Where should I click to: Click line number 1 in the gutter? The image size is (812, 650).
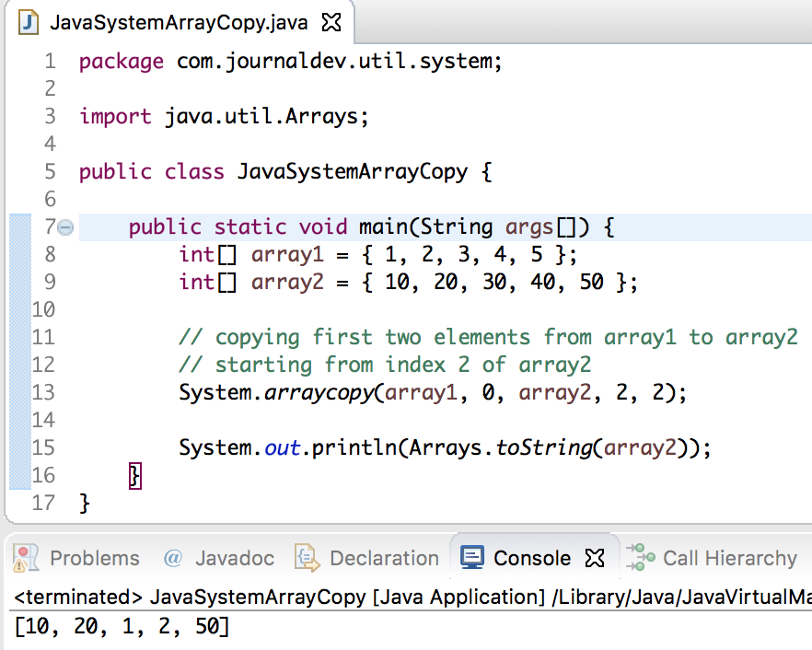pos(50,61)
